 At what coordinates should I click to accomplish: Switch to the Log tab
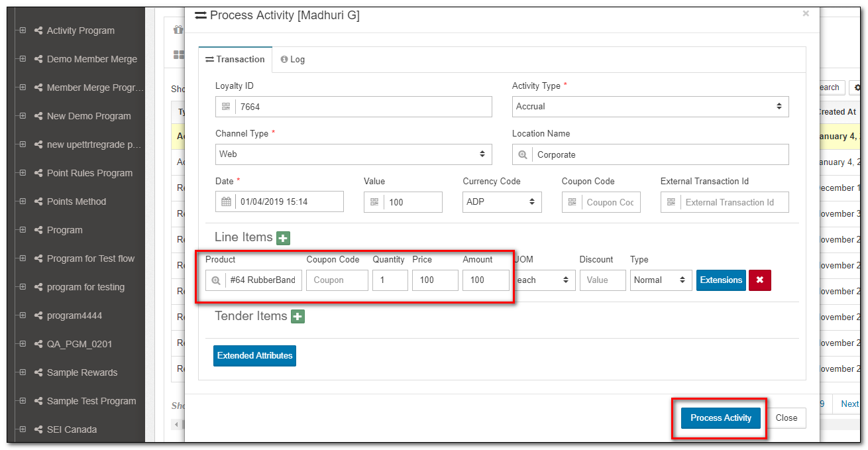tap(293, 60)
